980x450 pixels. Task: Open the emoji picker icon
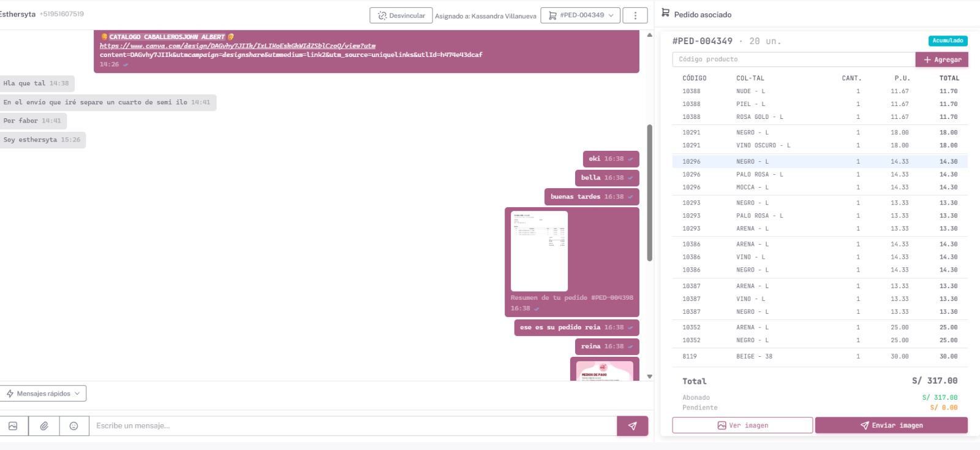tap(73, 426)
